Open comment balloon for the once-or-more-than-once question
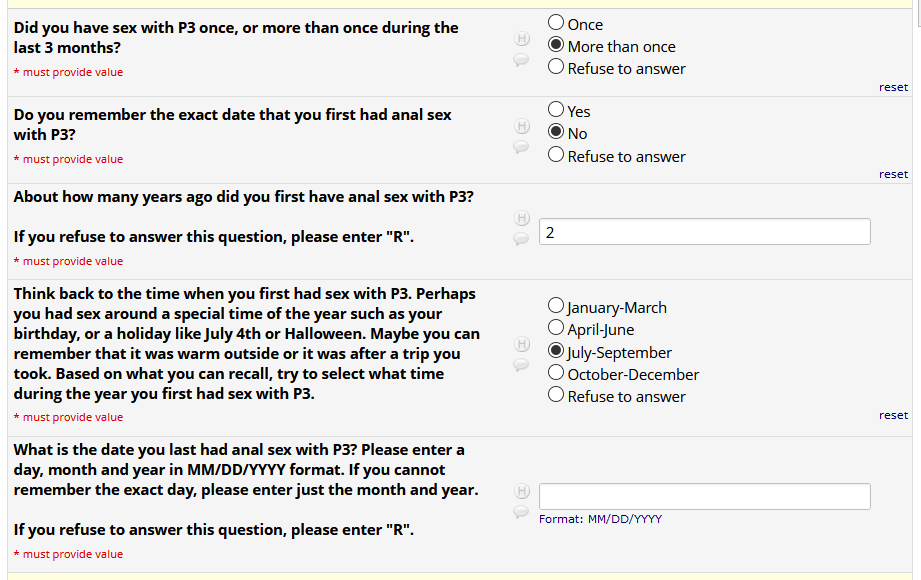Image resolution: width=921 pixels, height=580 pixels. pos(521,60)
